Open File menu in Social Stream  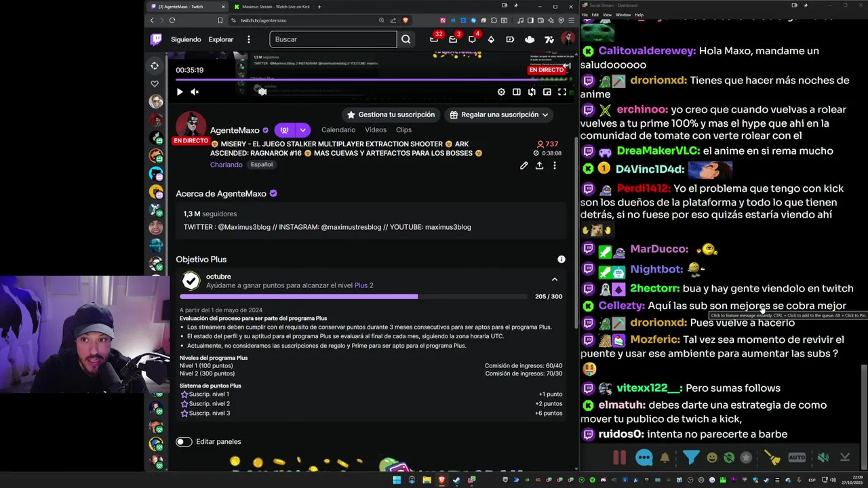[585, 14]
